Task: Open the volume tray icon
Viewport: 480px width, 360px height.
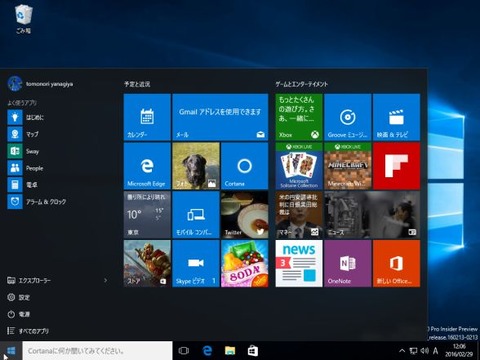Action: (424, 351)
